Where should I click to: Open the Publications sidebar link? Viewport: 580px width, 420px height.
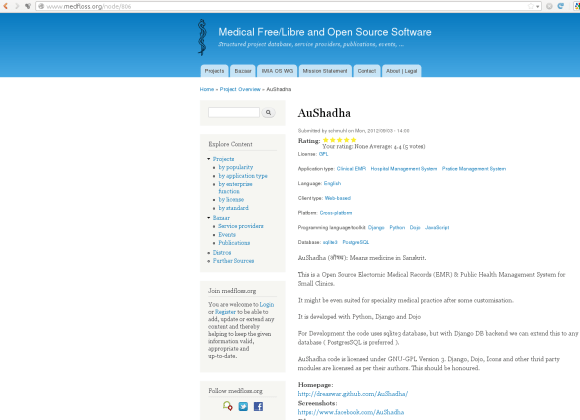click(x=234, y=242)
